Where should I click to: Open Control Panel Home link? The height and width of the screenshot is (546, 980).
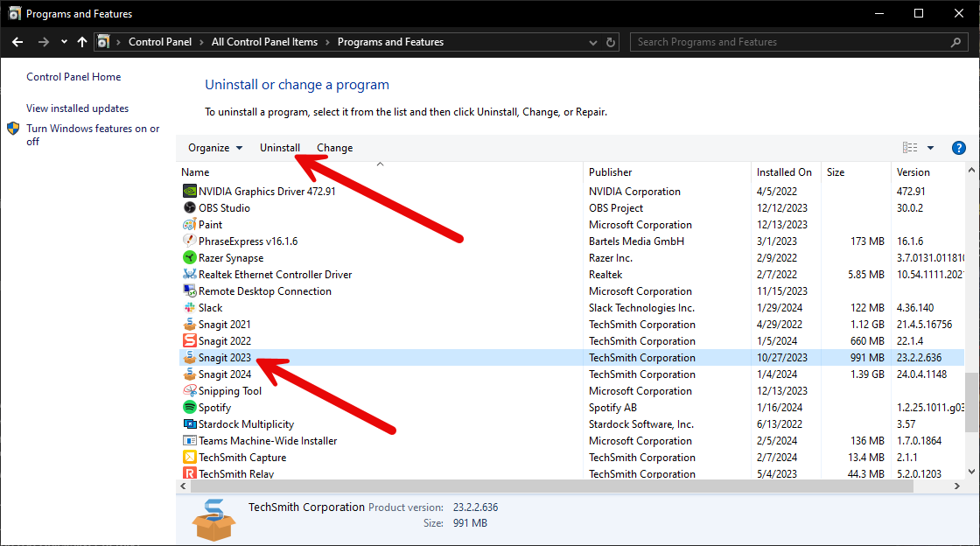(73, 77)
